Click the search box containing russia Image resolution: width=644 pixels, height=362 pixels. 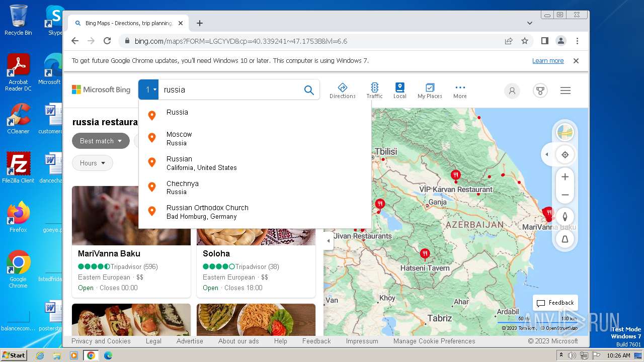(230, 90)
